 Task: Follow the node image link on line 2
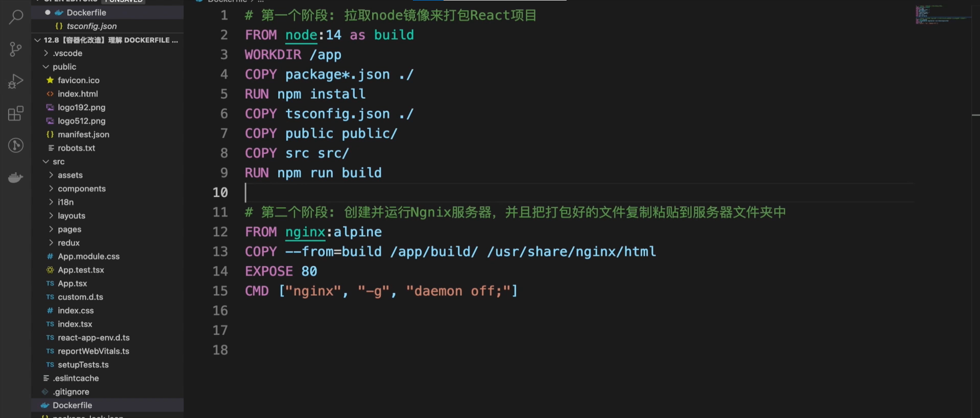coord(301,35)
